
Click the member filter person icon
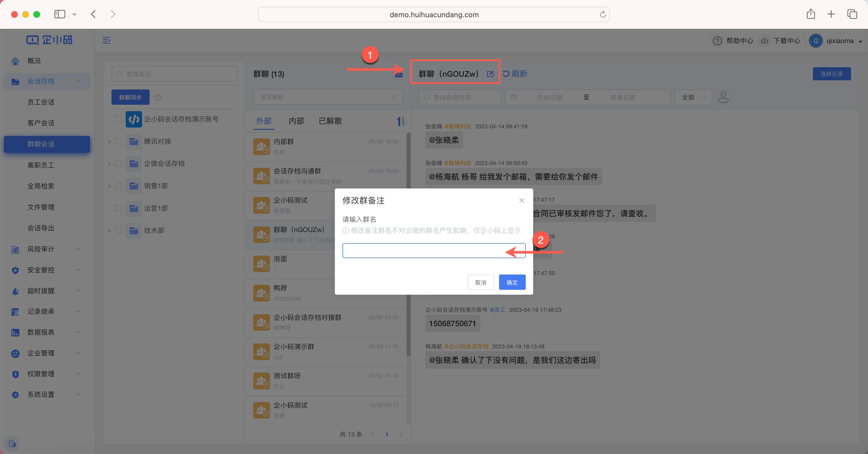coord(723,97)
